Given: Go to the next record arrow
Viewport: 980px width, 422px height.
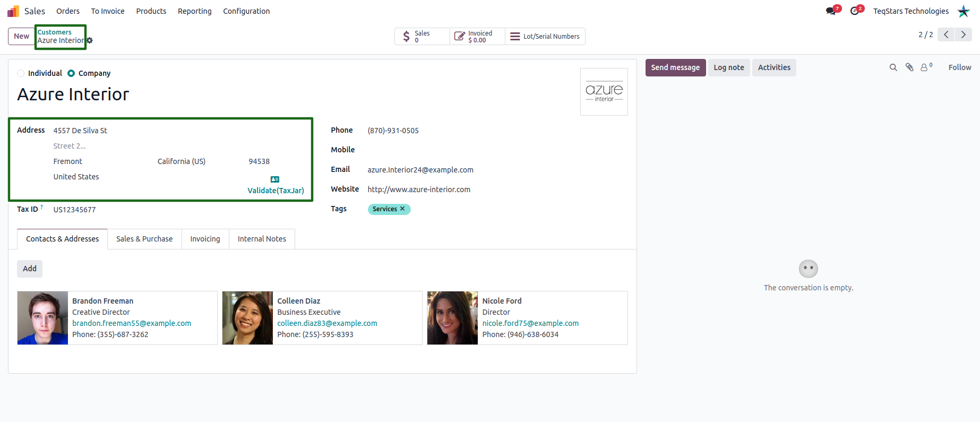Looking at the screenshot, I should tap(964, 35).
